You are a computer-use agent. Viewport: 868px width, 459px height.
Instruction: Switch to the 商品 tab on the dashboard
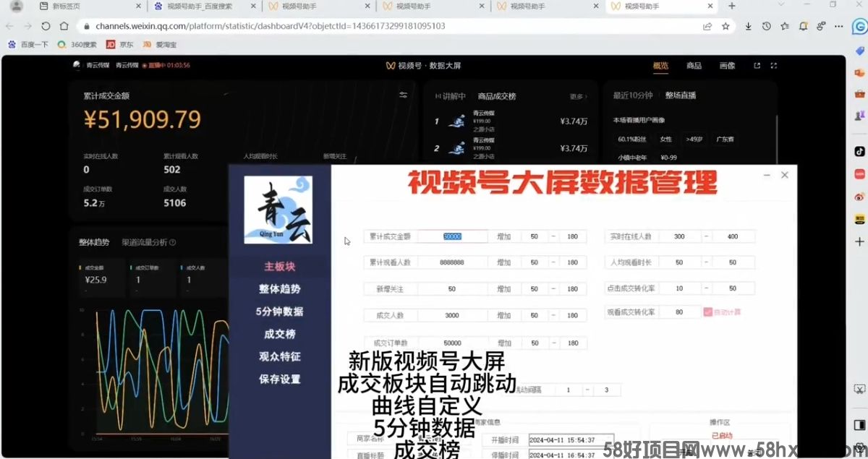[x=694, y=66]
